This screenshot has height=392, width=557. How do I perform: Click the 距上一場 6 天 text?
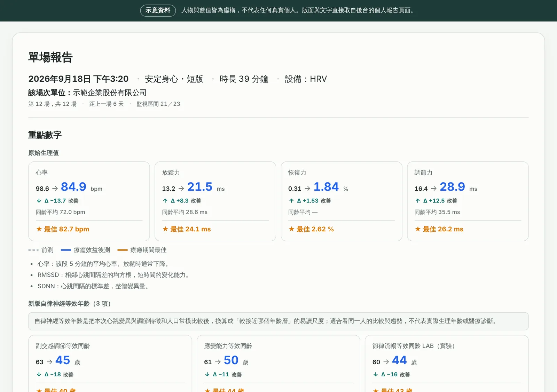coord(106,104)
